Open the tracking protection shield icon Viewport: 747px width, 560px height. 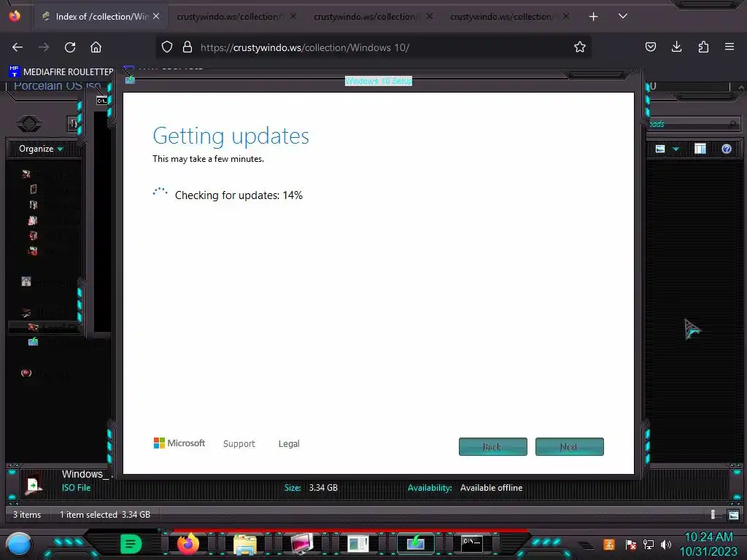[167, 47]
